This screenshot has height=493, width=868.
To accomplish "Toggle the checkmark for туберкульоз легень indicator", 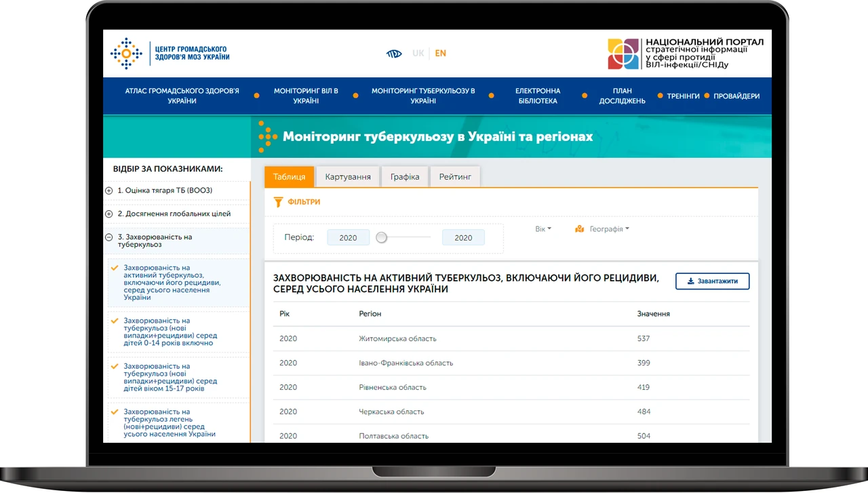I will tap(114, 412).
